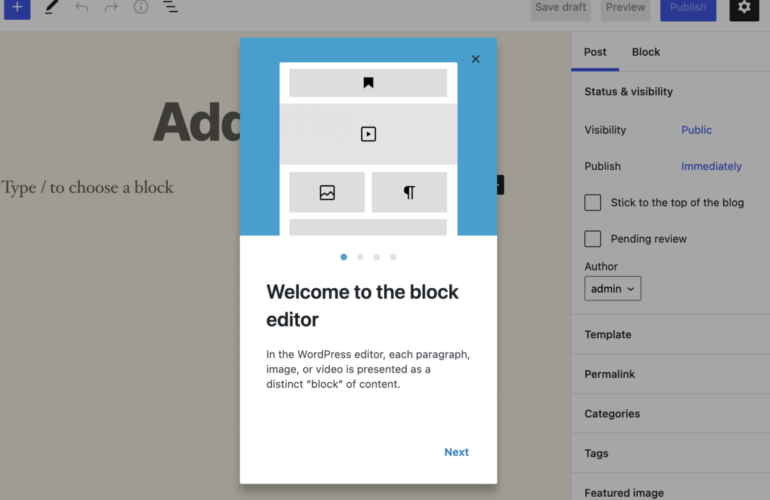Click the Redo arrow
The height and width of the screenshot is (500, 770).
[x=111, y=7]
